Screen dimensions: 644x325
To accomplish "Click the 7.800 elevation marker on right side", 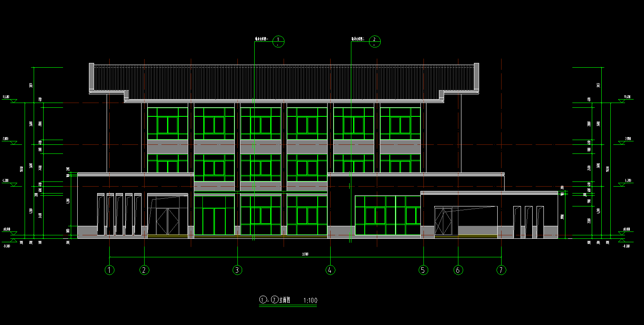I will coord(627,139).
